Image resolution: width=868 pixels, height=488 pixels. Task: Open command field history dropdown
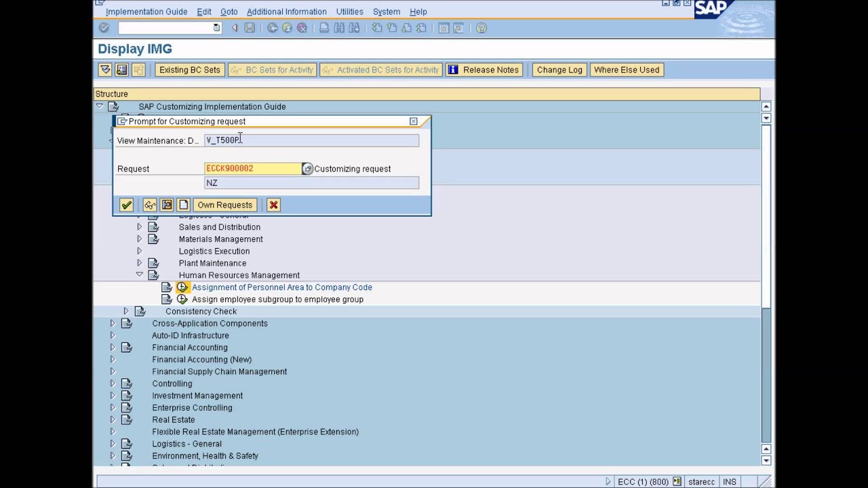point(216,28)
